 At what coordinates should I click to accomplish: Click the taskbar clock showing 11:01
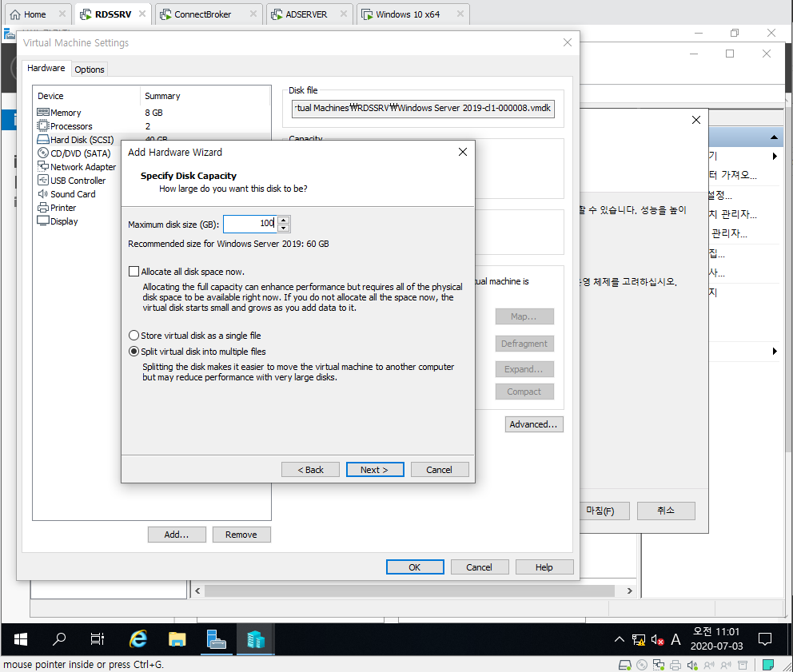click(x=716, y=638)
